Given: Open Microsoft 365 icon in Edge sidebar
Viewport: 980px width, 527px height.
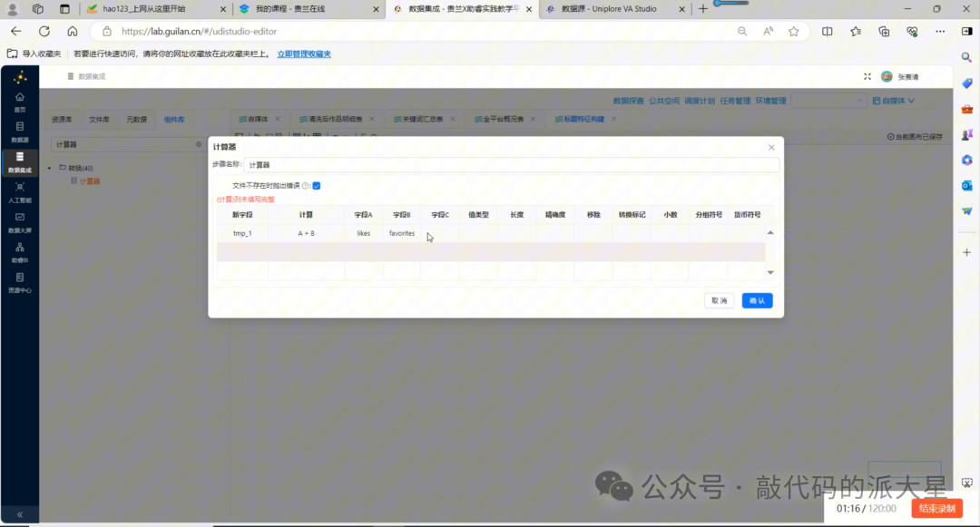Looking at the screenshot, I should (967, 160).
